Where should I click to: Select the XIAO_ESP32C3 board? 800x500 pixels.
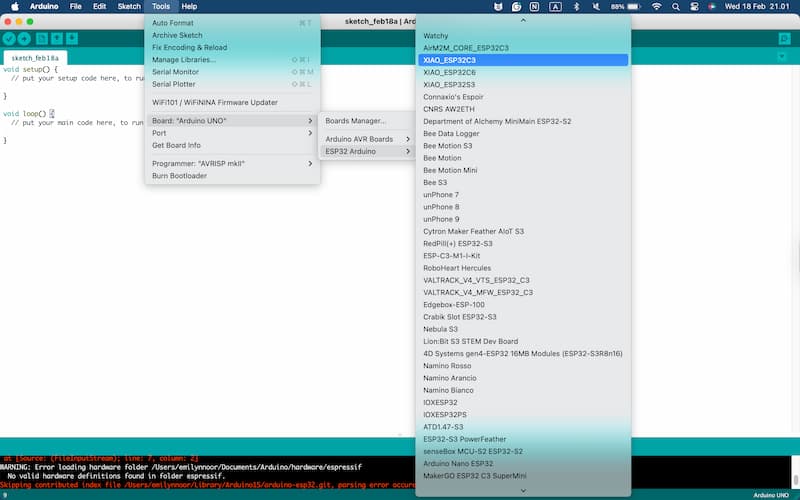pyautogui.click(x=523, y=60)
